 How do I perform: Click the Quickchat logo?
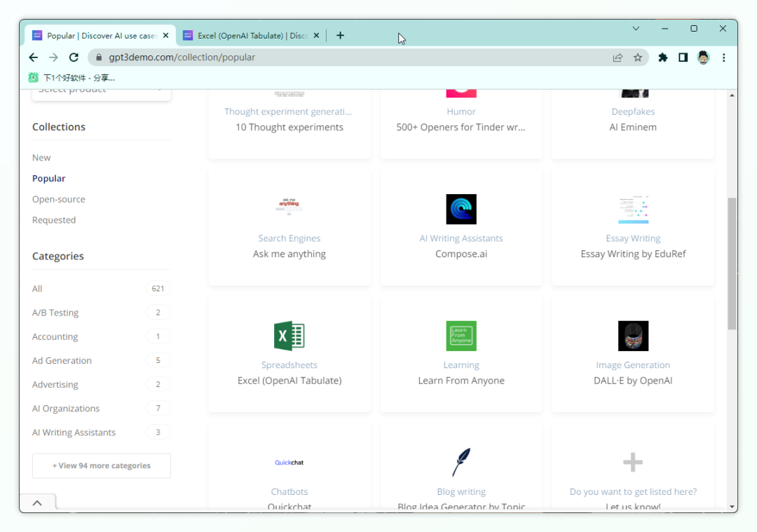(289, 463)
